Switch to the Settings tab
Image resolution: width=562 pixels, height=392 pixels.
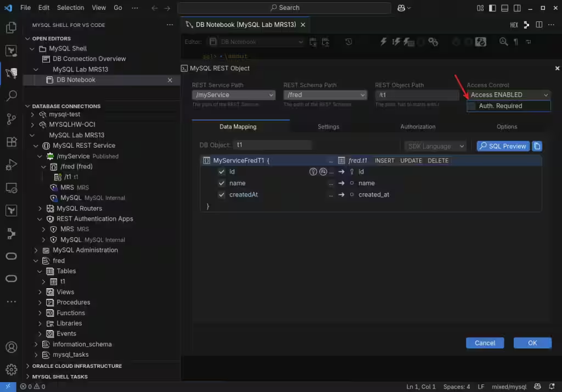(x=328, y=127)
